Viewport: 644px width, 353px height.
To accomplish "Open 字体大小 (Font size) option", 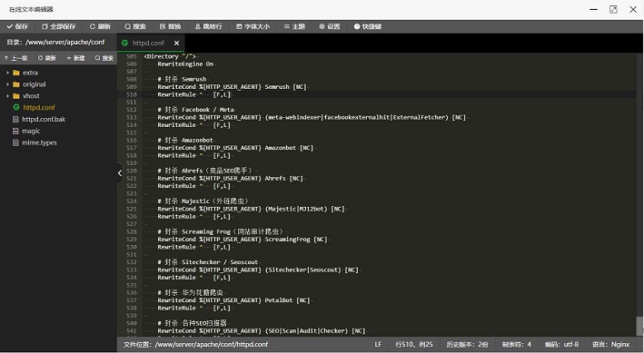I will 253,26.
